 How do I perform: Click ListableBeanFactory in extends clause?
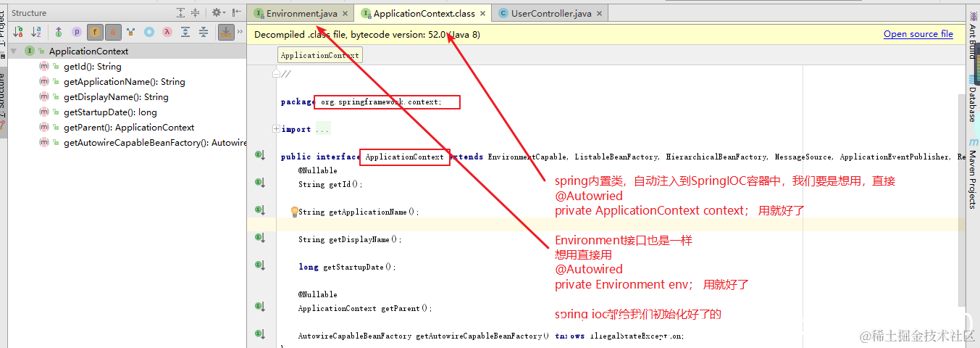tap(617, 157)
